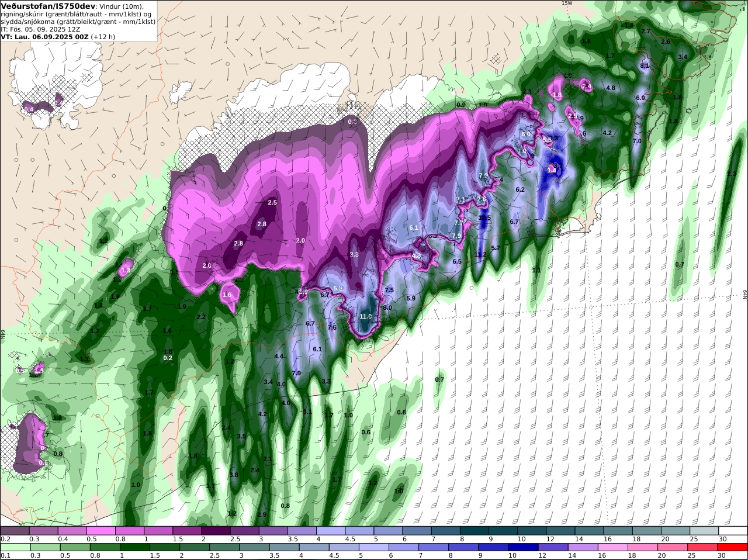
Task: Click the 15W longitude label
Action: point(566,3)
